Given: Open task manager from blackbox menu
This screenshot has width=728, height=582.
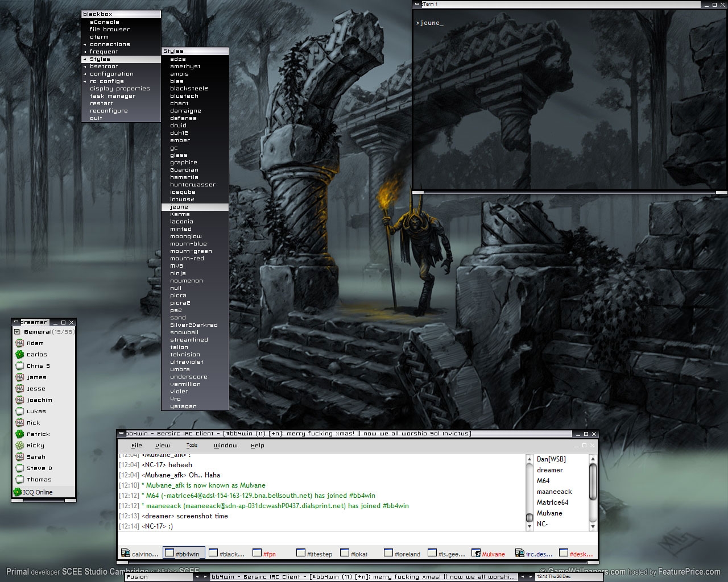Looking at the screenshot, I should [121, 96].
